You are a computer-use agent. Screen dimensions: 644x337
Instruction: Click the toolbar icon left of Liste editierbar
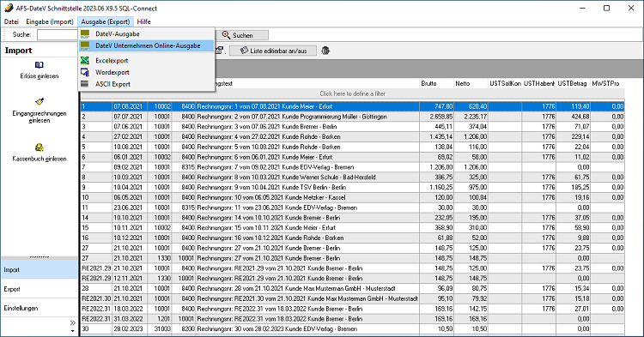coord(220,51)
